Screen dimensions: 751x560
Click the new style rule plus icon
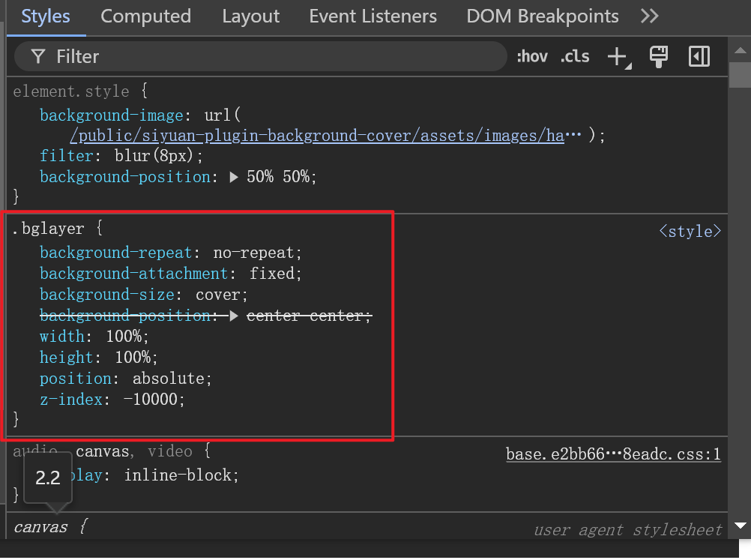[618, 56]
